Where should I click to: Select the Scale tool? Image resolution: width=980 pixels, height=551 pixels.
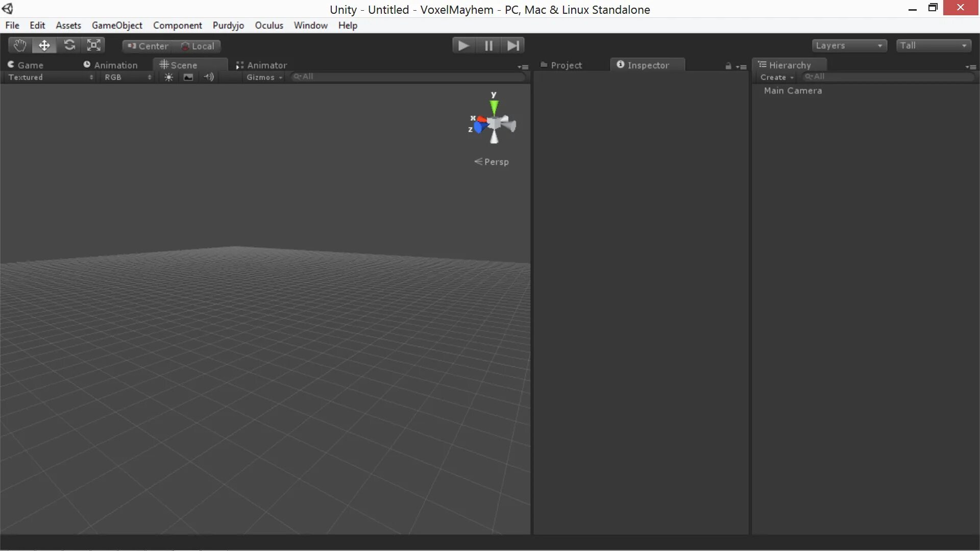click(x=94, y=45)
